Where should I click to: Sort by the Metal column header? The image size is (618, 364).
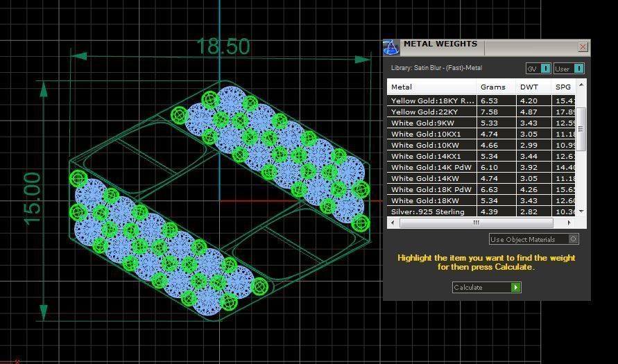pos(431,87)
